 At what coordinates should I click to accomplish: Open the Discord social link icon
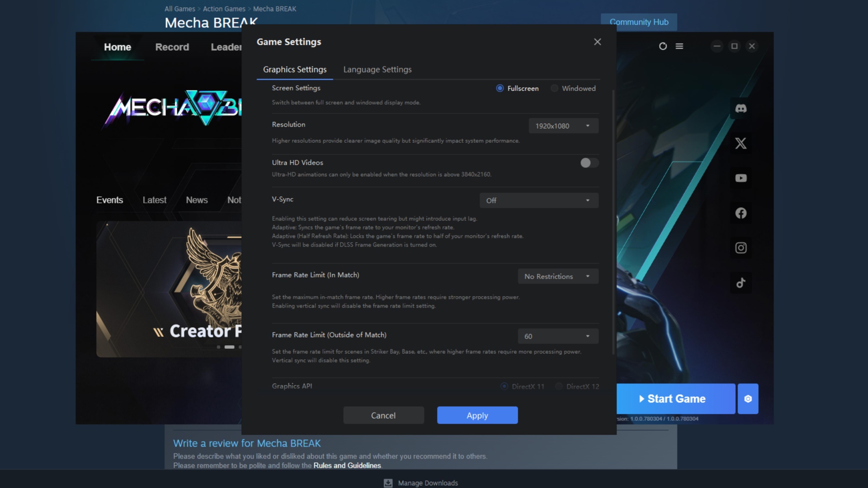tap(741, 108)
